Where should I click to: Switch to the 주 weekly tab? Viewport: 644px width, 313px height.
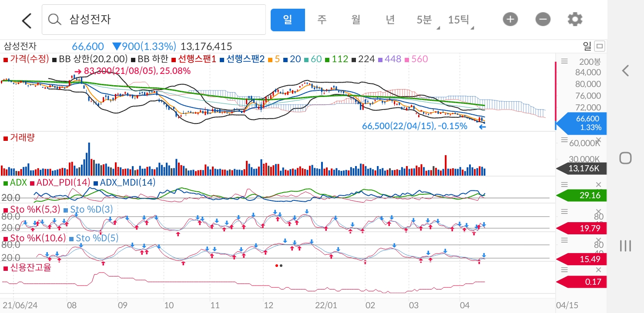tap(322, 20)
